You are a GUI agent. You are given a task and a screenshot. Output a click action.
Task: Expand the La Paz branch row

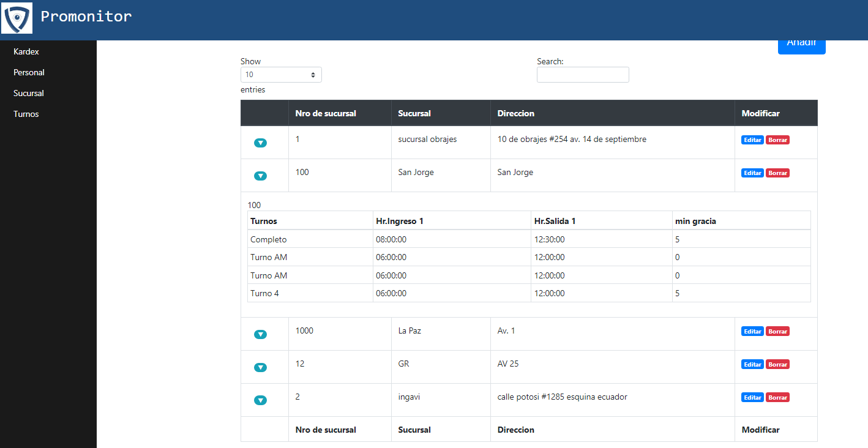click(x=260, y=334)
